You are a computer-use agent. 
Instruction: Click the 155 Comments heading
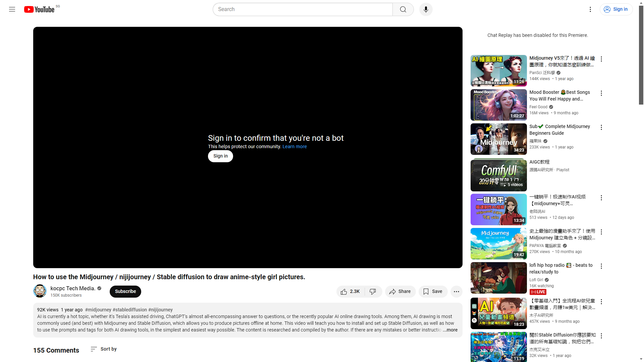56,351
